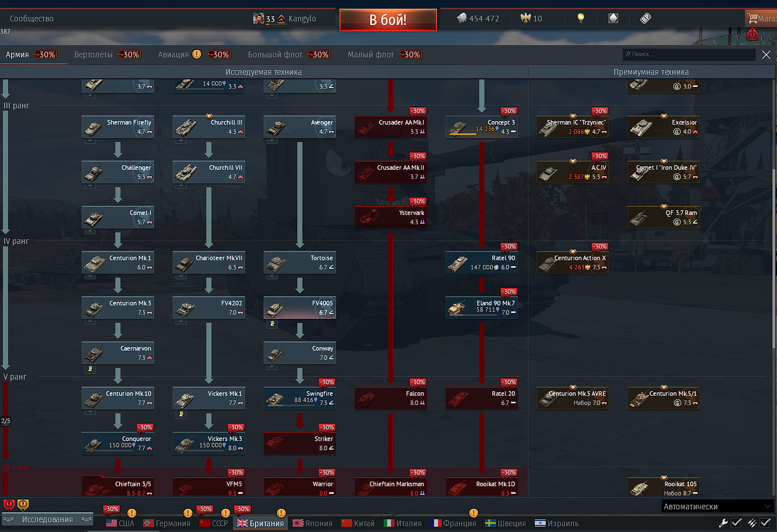Click the red shield warning icon bottom-left
Image resolution: width=777 pixels, height=532 pixels.
pyautogui.click(x=9, y=505)
